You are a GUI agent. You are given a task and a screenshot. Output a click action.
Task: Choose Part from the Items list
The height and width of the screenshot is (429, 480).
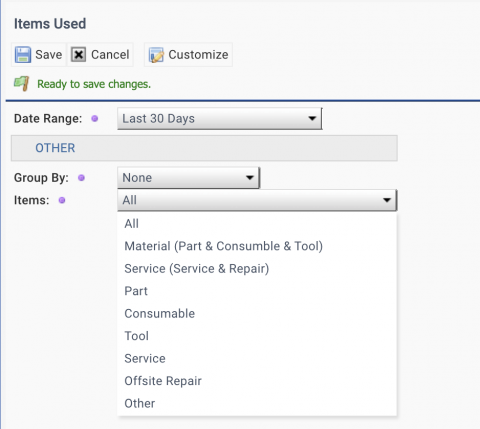pyautogui.click(x=136, y=291)
